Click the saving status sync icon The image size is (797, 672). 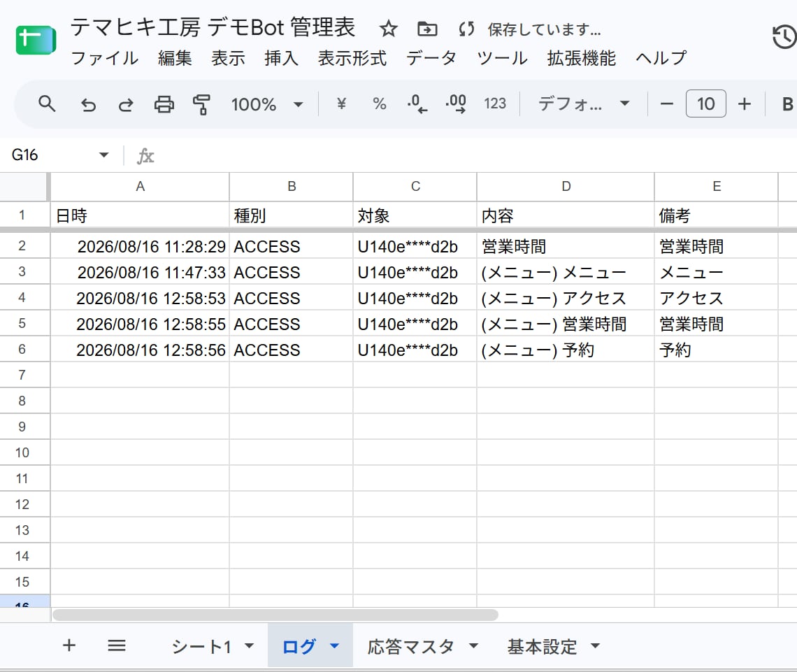(x=466, y=29)
